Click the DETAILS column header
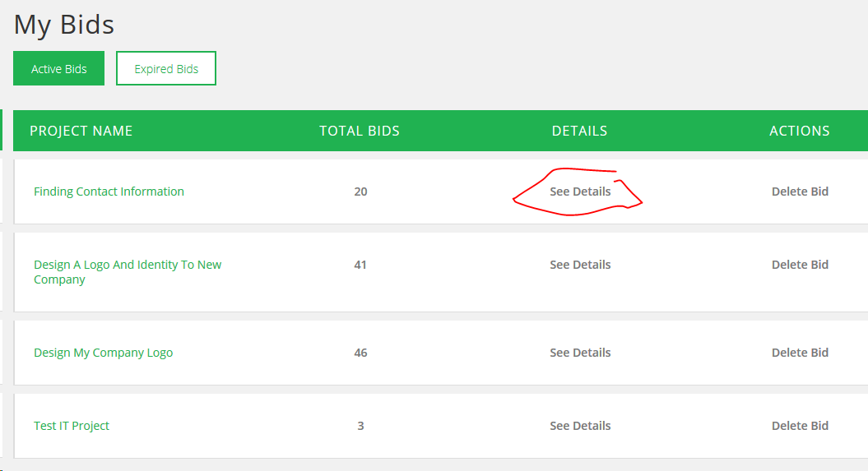The height and width of the screenshot is (471, 868). point(579,131)
